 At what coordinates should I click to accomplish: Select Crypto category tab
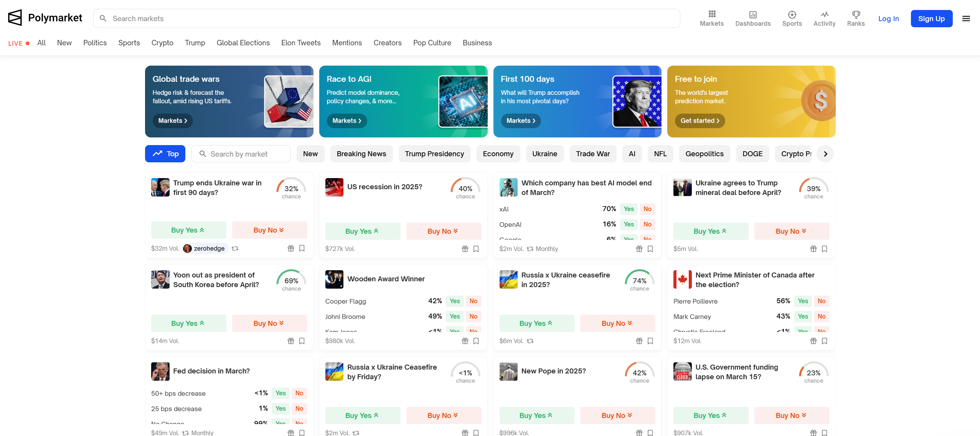click(162, 43)
